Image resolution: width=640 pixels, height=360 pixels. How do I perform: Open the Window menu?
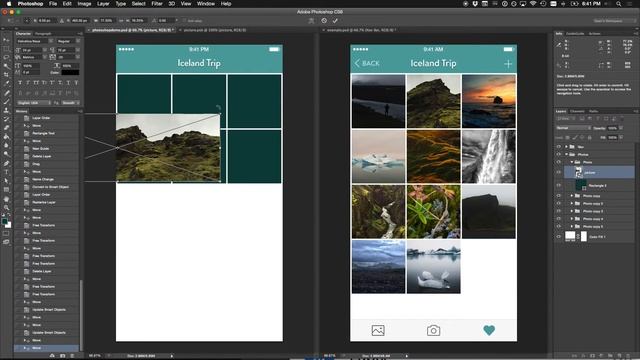206,4
